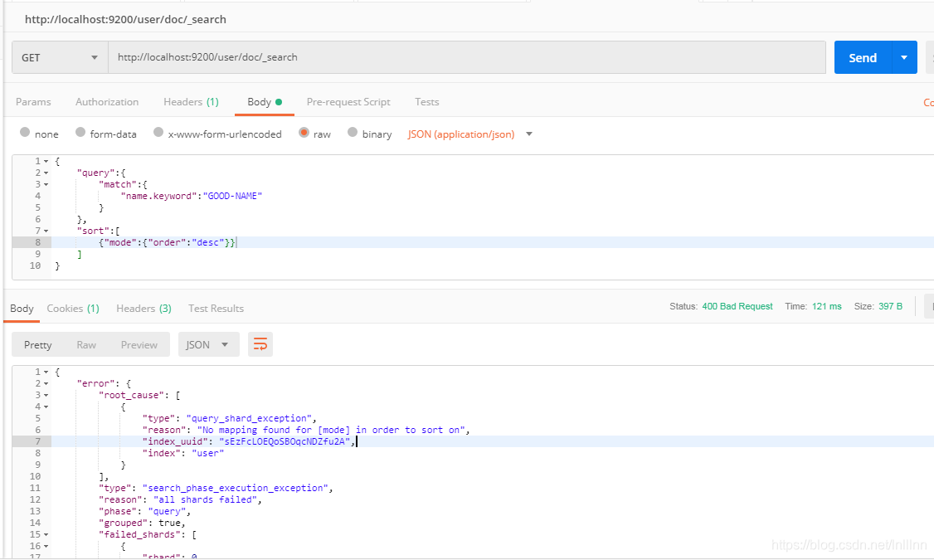Click the 400 Bad Request status text
934x560 pixels.
click(737, 306)
